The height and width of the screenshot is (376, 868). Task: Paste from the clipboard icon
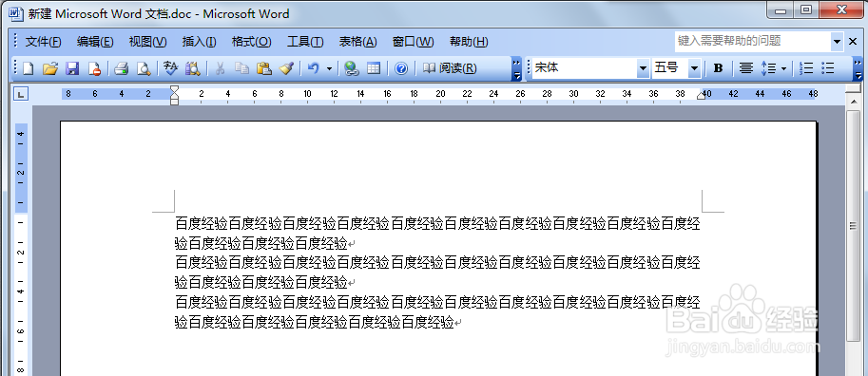tap(264, 68)
